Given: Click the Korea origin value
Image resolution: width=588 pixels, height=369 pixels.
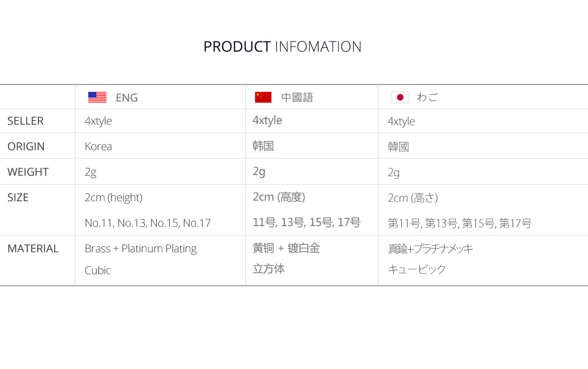Looking at the screenshot, I should [98, 147].
